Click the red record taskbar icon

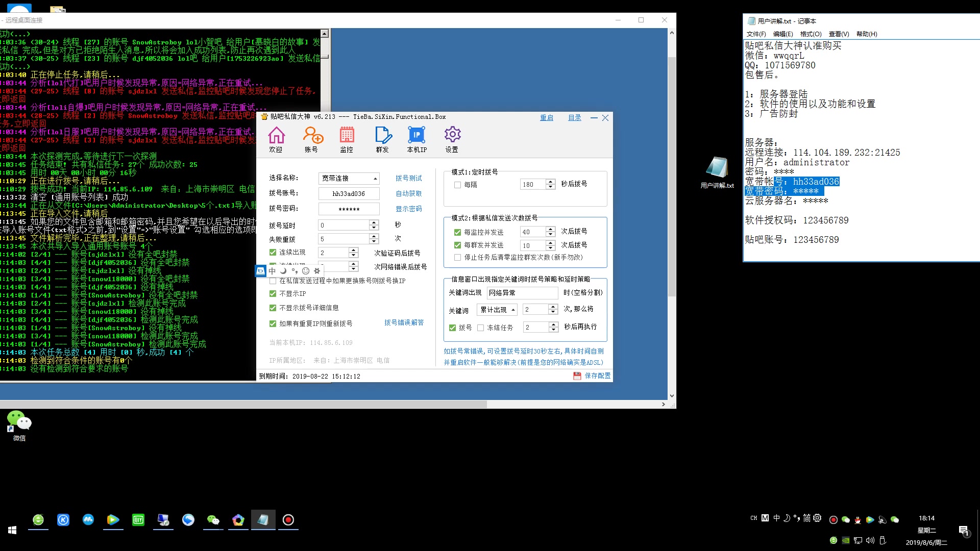[x=288, y=520]
